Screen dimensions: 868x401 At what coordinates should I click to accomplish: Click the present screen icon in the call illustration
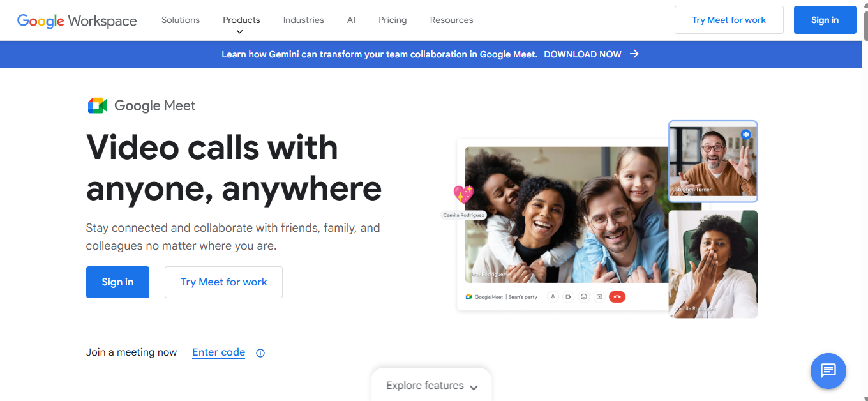599,297
